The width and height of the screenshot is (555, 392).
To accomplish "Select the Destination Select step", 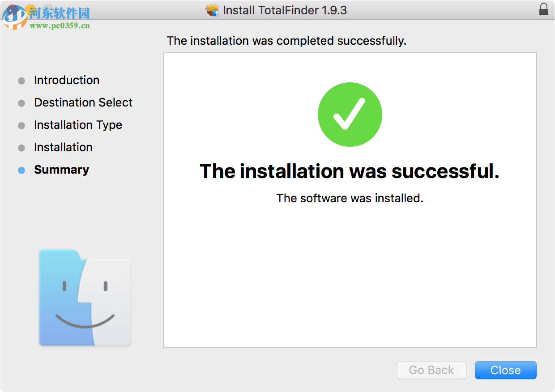I will 83,102.
